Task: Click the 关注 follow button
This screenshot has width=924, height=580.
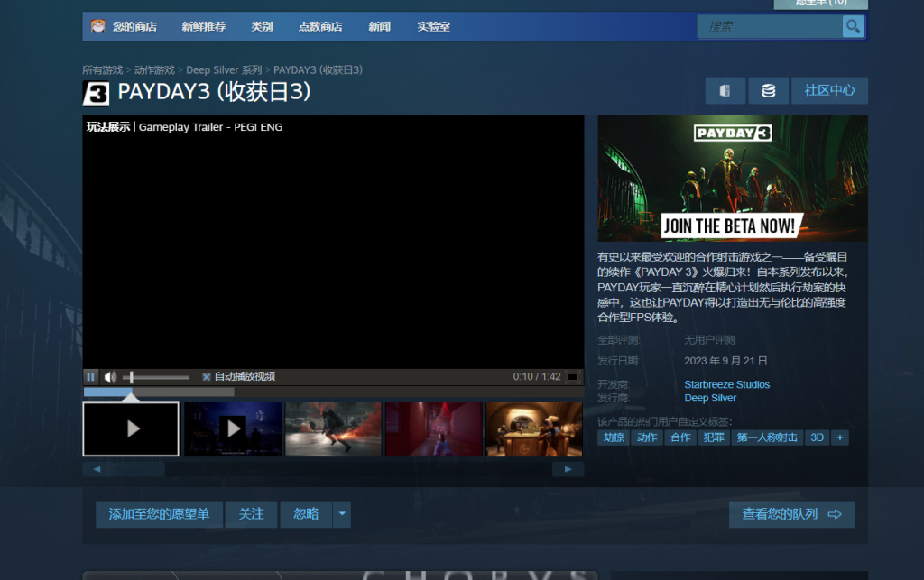Action: click(251, 515)
